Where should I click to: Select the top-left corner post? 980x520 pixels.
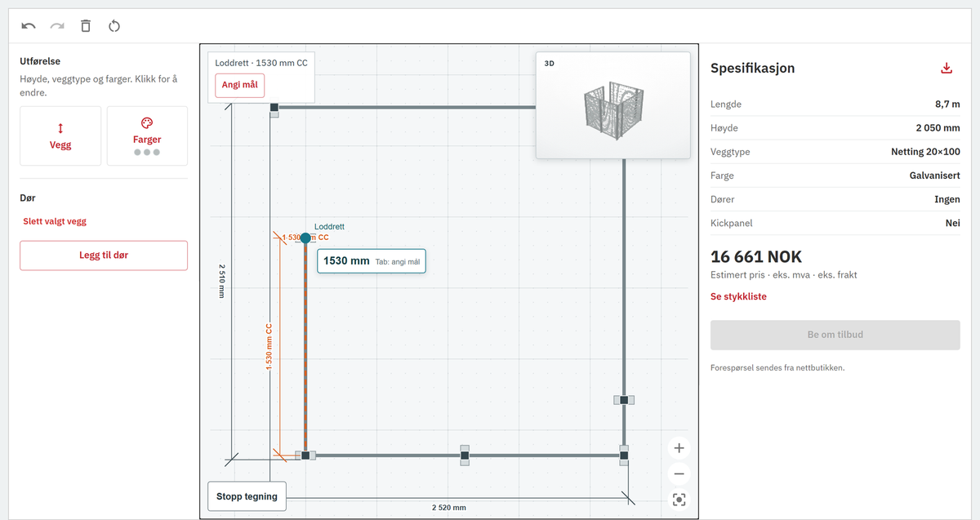pyautogui.click(x=274, y=107)
